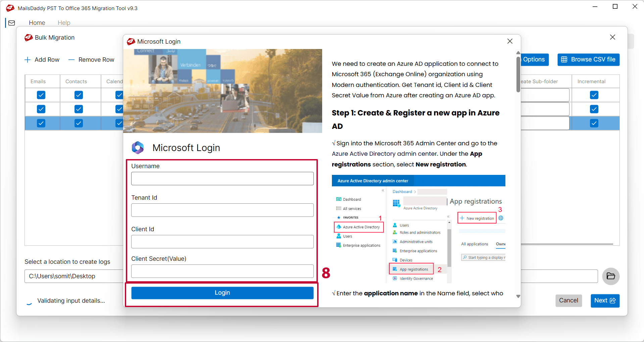Image resolution: width=644 pixels, height=342 pixels.
Task: Select the envelope icon below the menu bar
Action: 11,23
